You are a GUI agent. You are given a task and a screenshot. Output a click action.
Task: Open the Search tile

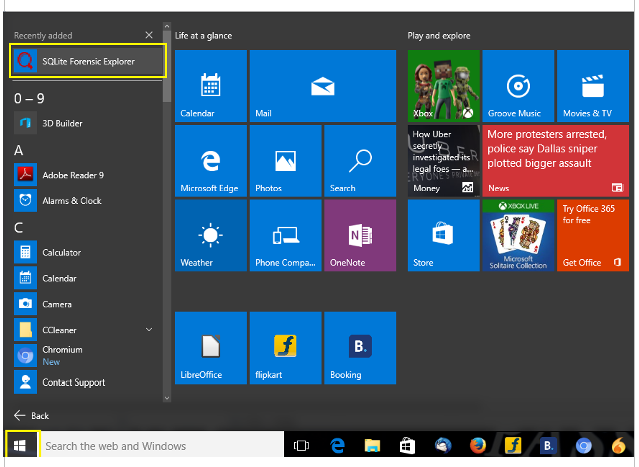(x=360, y=161)
